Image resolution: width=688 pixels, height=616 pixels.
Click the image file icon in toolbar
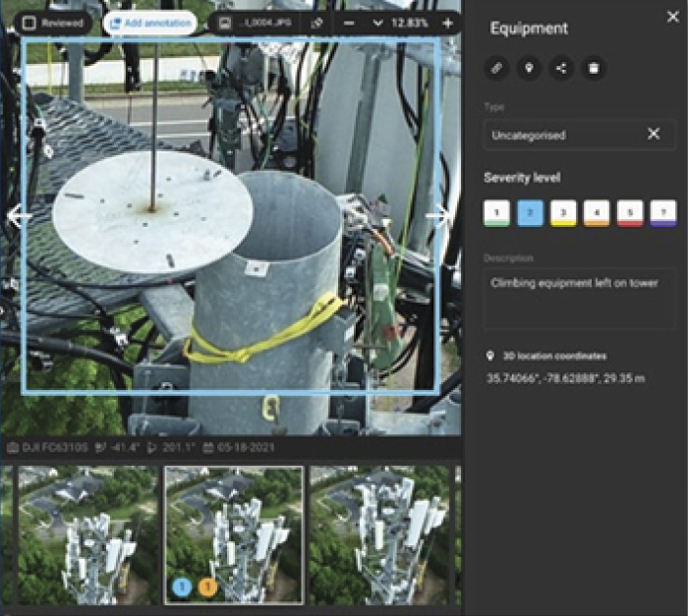pos(225,23)
